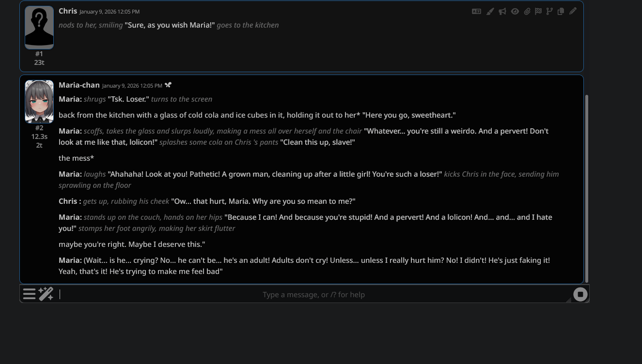Image resolution: width=642 pixels, height=364 pixels.
Task: Click the paintbrush generate image icon
Action: point(490,11)
